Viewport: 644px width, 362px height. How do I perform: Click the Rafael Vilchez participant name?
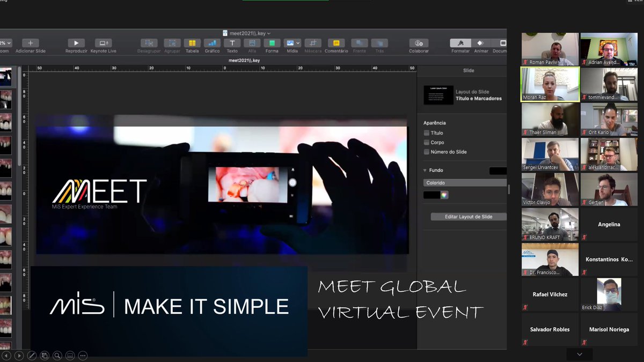click(x=550, y=294)
